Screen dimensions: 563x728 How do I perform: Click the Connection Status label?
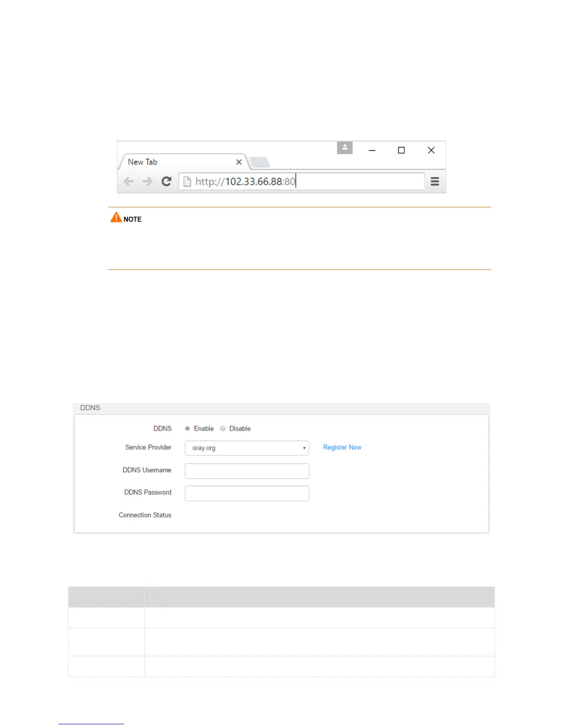point(145,515)
